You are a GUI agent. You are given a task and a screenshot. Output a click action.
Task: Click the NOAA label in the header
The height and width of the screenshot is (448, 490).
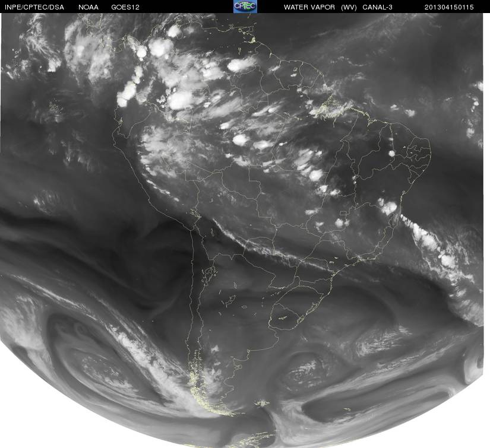[x=88, y=7]
